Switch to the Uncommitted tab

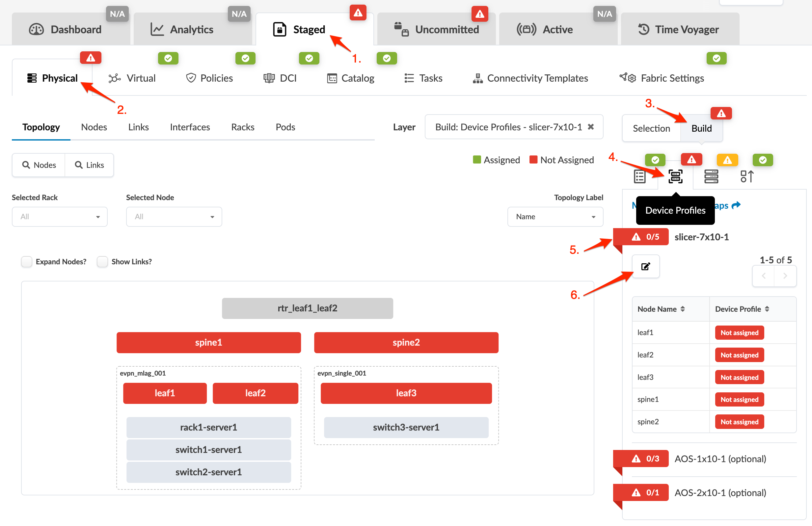436,30
